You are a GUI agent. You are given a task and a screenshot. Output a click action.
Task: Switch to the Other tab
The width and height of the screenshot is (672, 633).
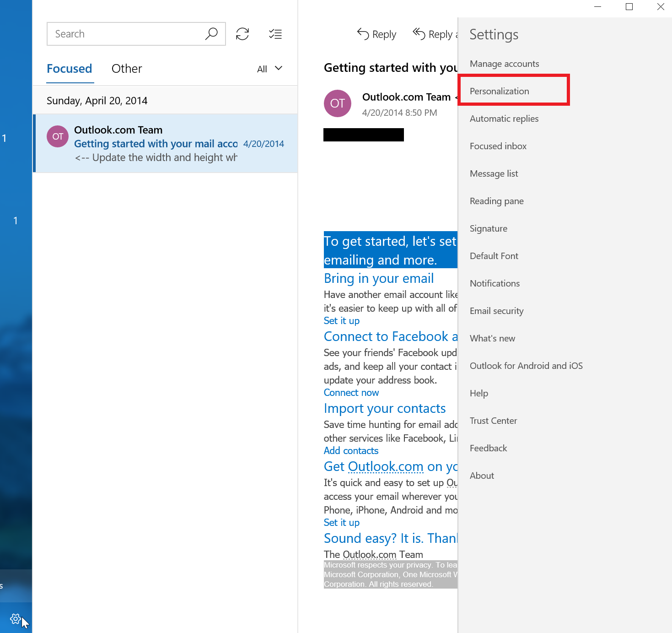(127, 69)
